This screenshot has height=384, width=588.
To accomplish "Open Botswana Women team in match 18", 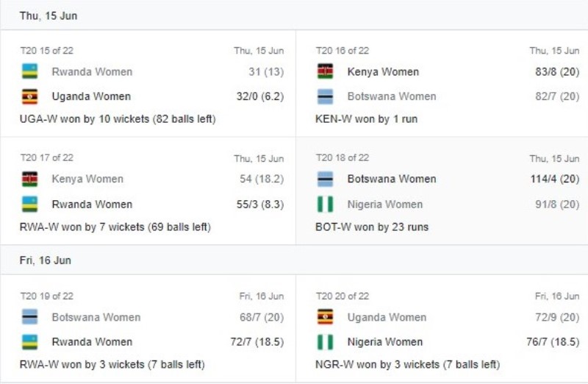I will pyautogui.click(x=392, y=179).
